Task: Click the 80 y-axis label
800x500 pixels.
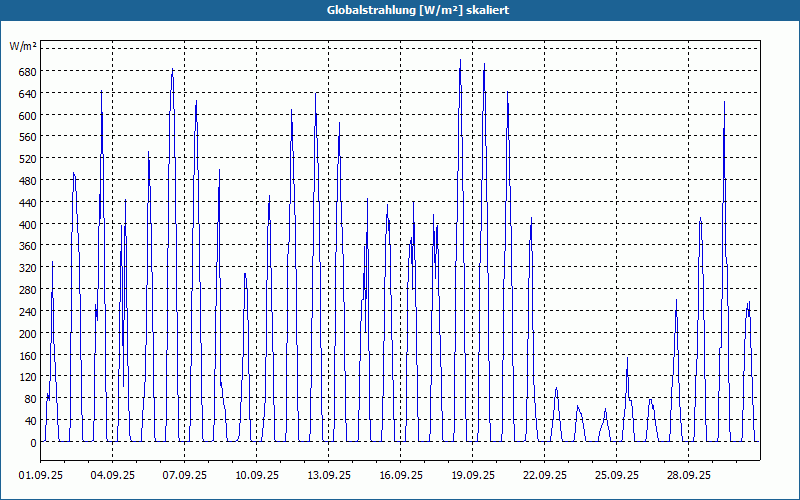Action: [31, 399]
